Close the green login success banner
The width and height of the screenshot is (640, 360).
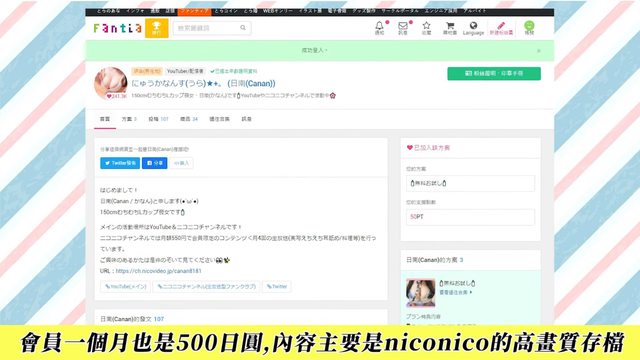coord(539,51)
